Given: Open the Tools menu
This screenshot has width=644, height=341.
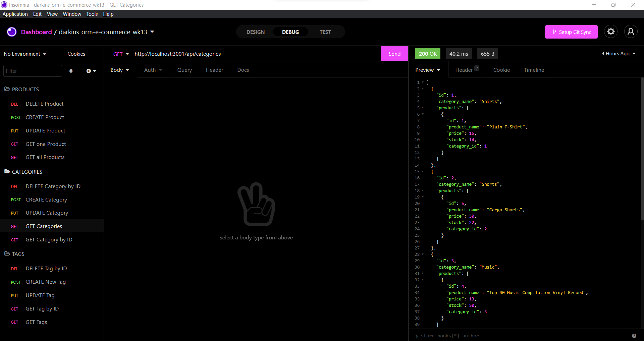Looking at the screenshot, I should 92,14.
